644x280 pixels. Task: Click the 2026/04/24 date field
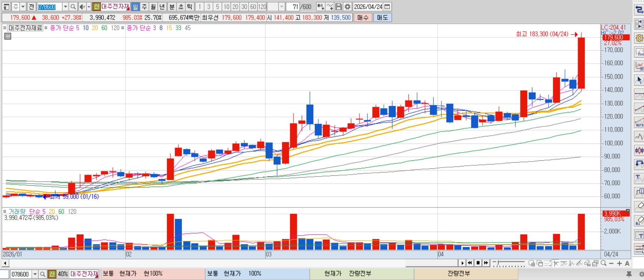tap(368, 7)
